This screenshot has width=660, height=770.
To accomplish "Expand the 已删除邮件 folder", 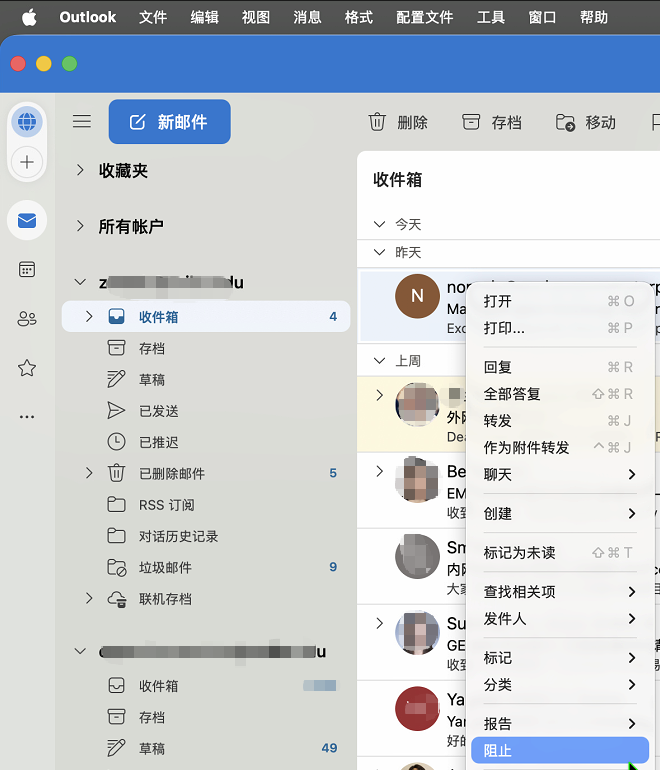I will pyautogui.click(x=89, y=473).
